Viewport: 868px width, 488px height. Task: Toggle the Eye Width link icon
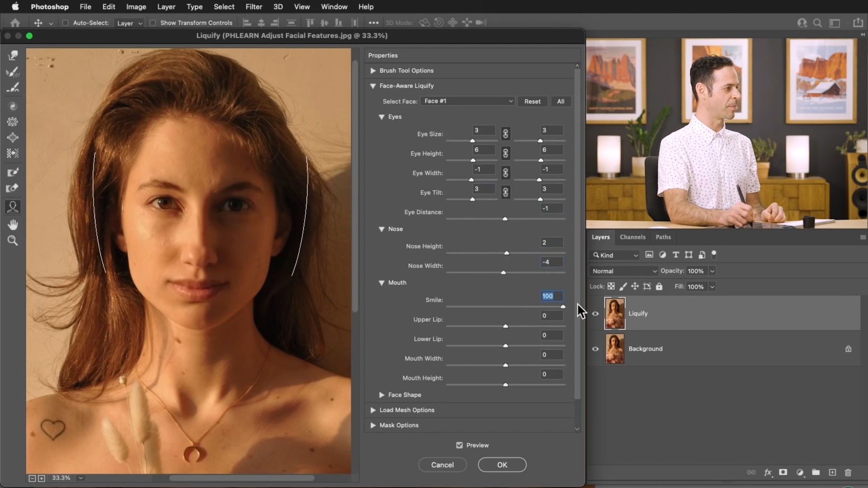coord(505,173)
